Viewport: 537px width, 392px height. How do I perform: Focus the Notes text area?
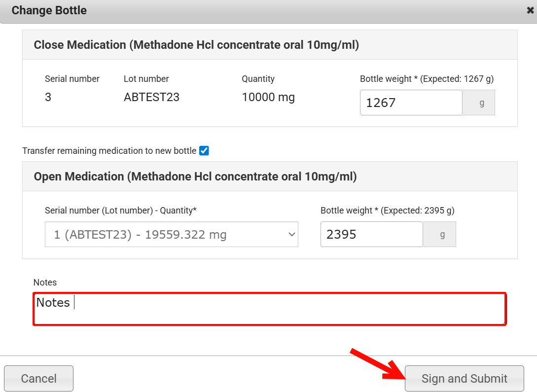point(269,309)
